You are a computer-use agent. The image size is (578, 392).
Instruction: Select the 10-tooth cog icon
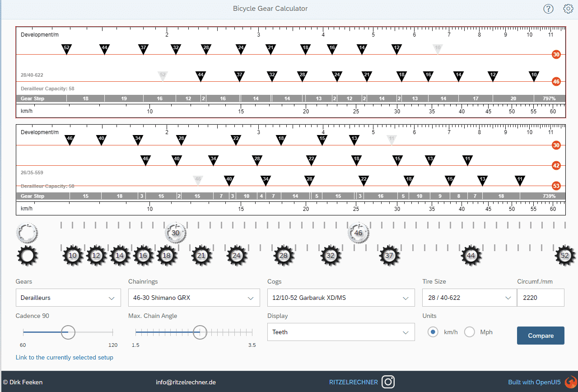pyautogui.click(x=72, y=256)
